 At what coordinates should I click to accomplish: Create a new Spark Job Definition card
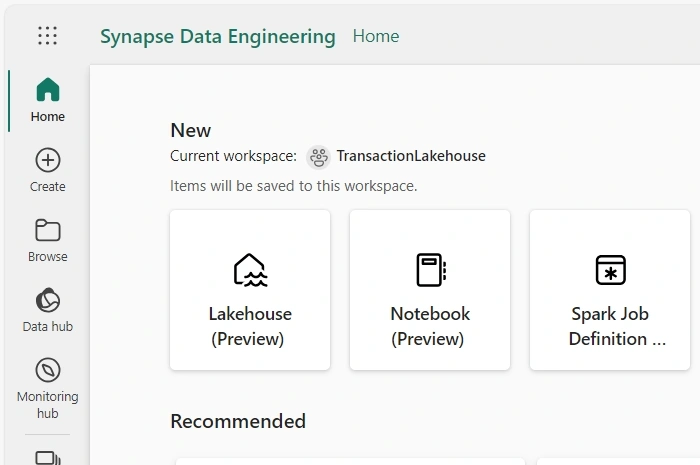610,290
